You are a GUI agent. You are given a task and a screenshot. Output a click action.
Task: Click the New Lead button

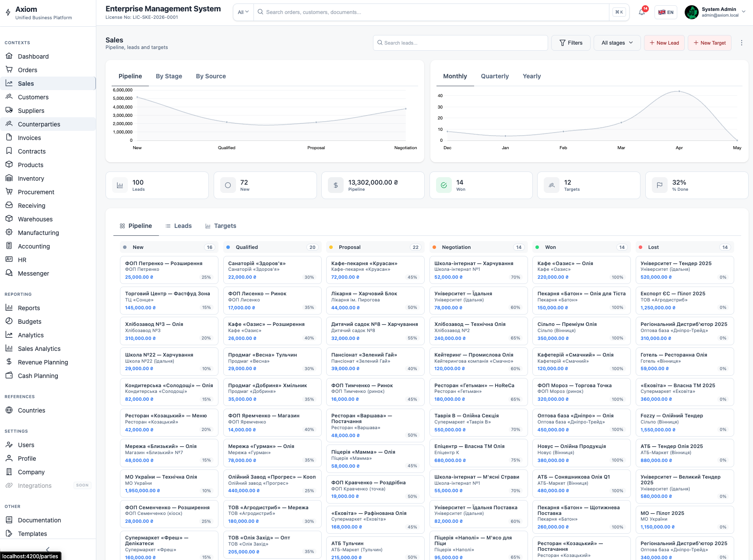[x=664, y=43]
